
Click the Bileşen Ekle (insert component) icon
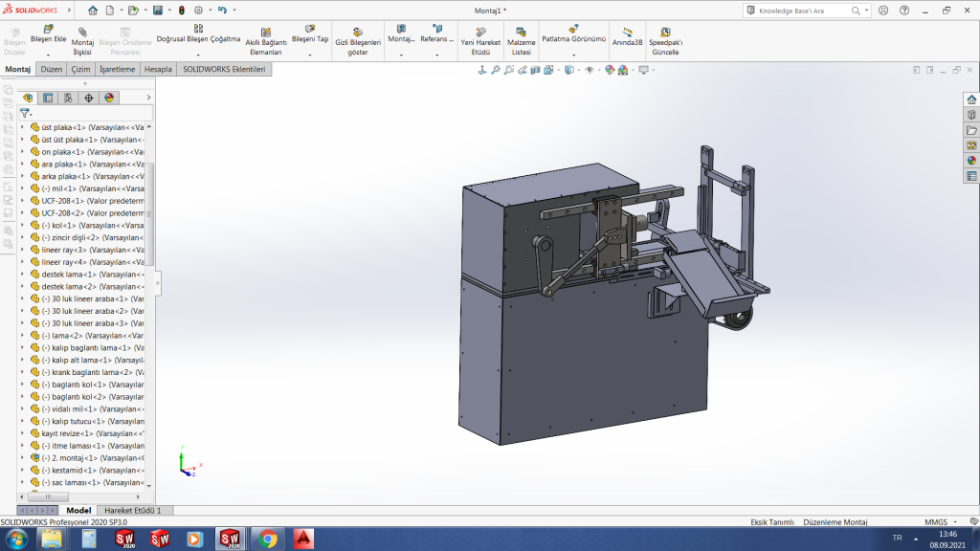point(48,30)
